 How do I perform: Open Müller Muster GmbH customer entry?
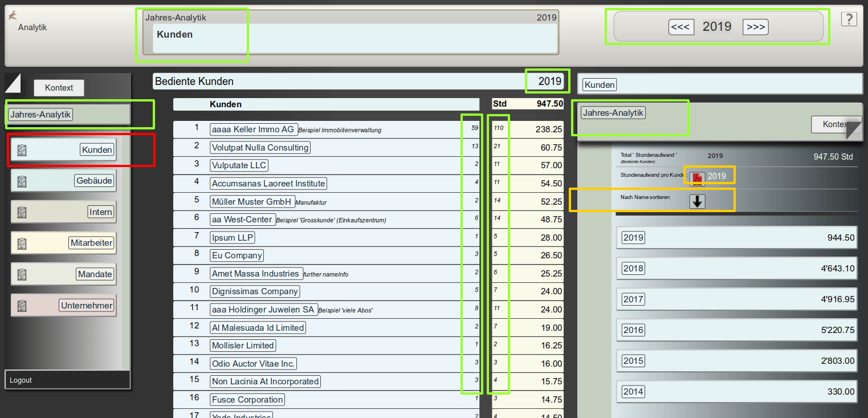click(x=252, y=201)
